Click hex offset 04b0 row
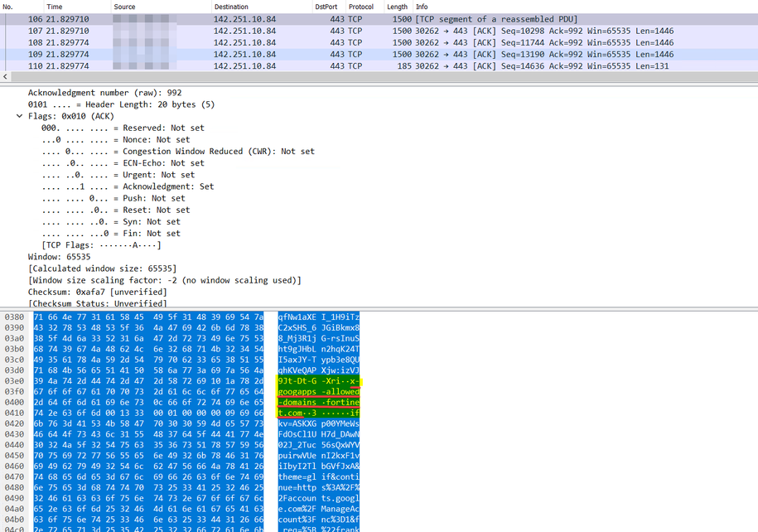The height and width of the screenshot is (532, 758). (x=15, y=520)
